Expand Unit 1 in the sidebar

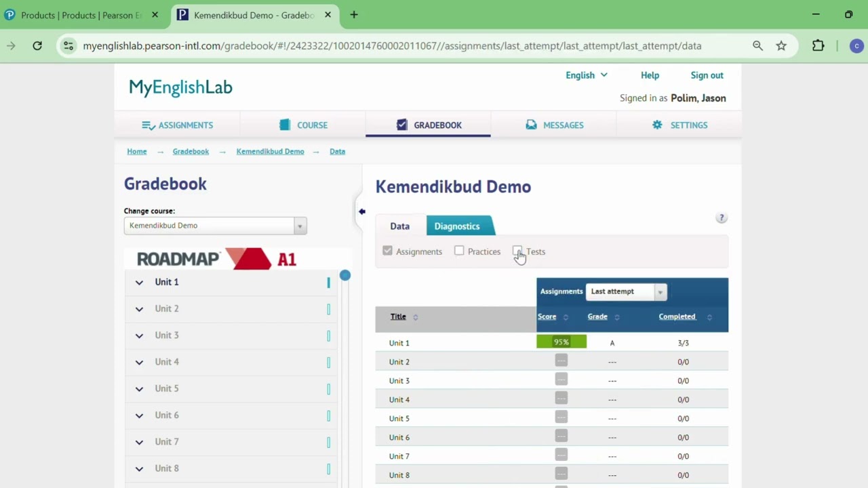139,283
